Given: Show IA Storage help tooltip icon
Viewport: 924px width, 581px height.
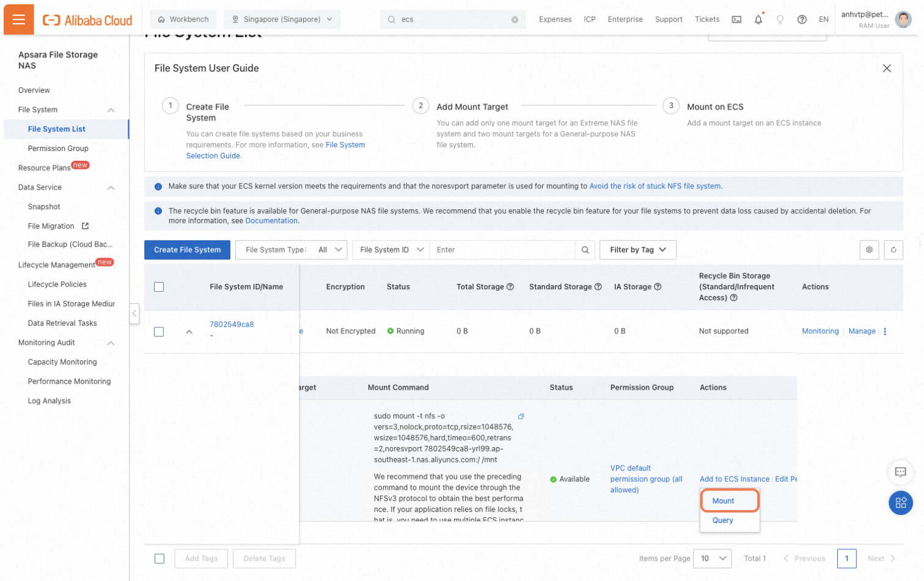Looking at the screenshot, I should coord(658,287).
